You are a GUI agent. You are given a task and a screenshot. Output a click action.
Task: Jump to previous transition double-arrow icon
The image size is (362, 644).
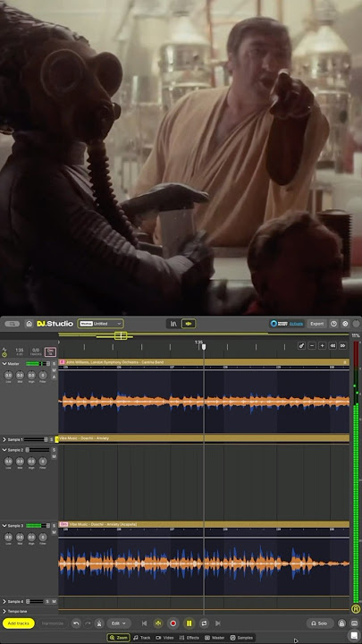(x=333, y=346)
